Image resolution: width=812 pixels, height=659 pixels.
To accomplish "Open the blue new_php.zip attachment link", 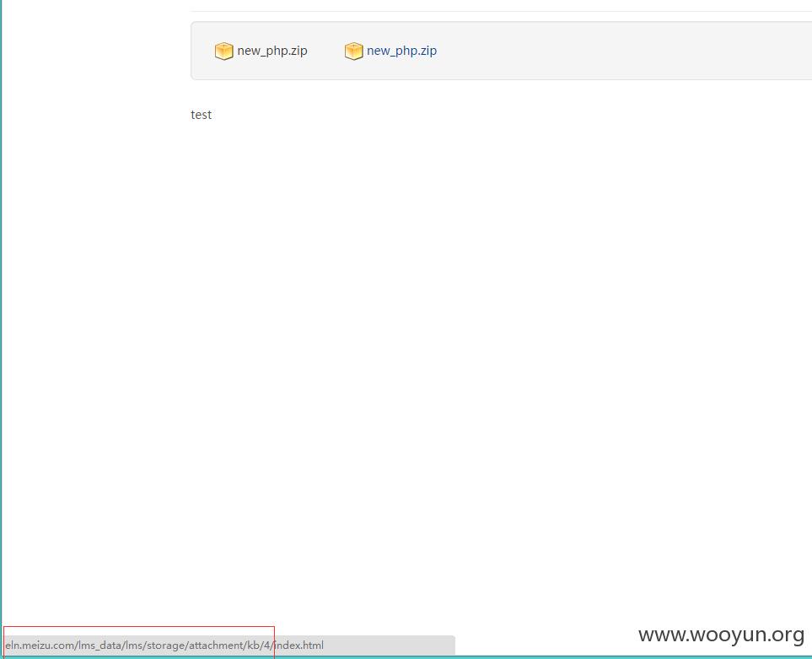I will click(x=402, y=51).
